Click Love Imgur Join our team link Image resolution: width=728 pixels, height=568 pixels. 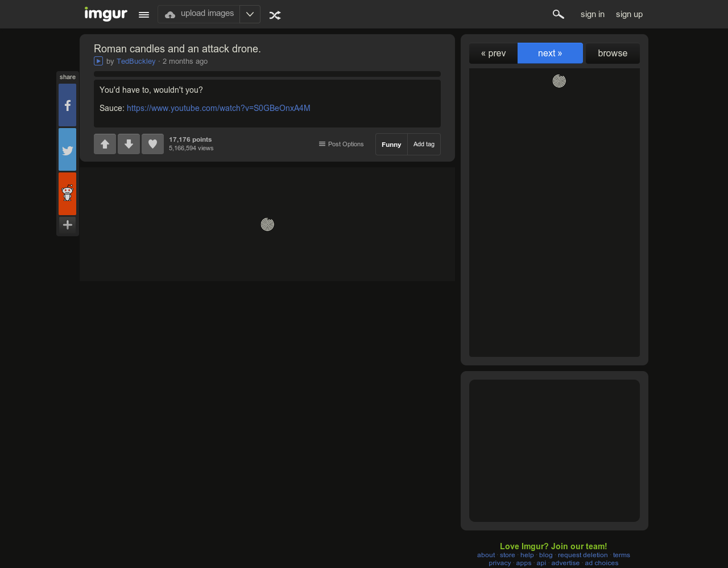[x=553, y=546]
